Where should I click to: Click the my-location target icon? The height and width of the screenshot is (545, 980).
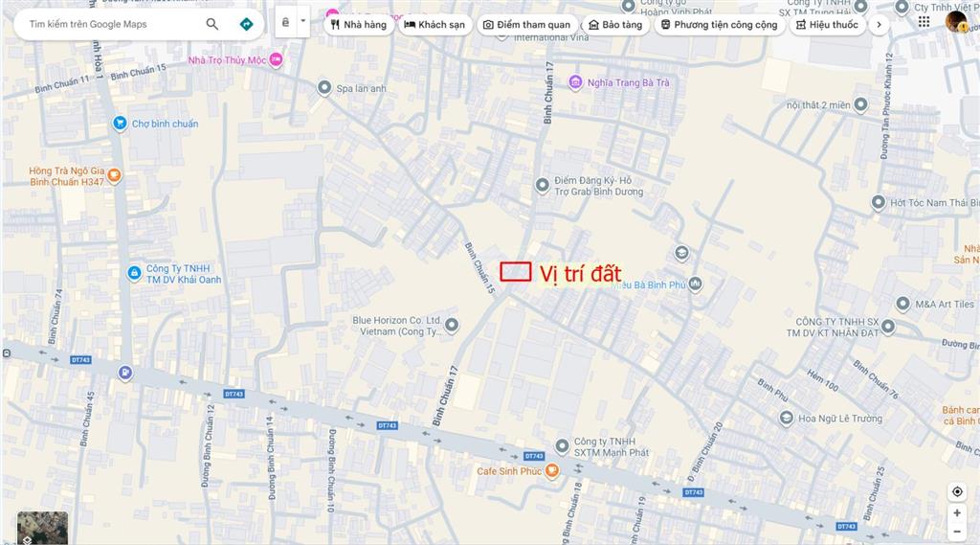point(957,491)
